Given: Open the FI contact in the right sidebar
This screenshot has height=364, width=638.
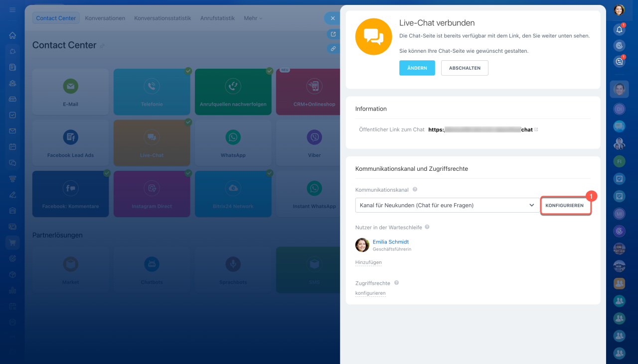Looking at the screenshot, I should click(x=619, y=162).
